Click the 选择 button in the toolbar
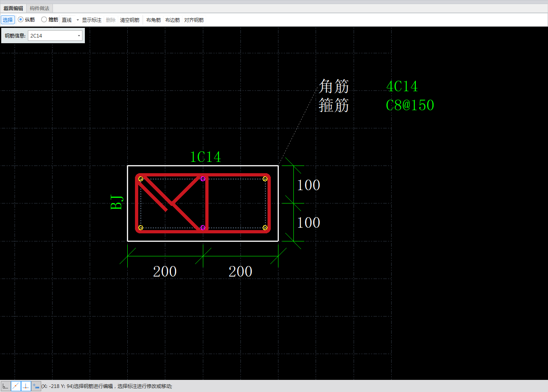The height and width of the screenshot is (392, 548). pos(8,20)
